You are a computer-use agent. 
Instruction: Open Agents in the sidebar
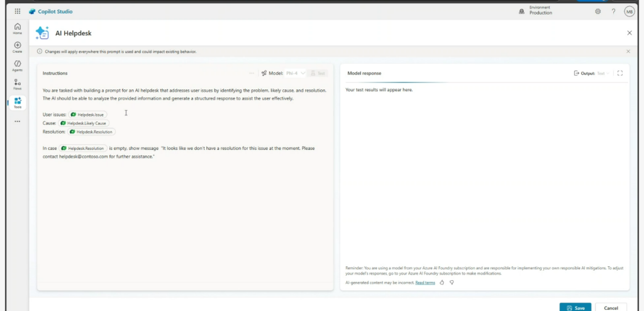(x=17, y=66)
